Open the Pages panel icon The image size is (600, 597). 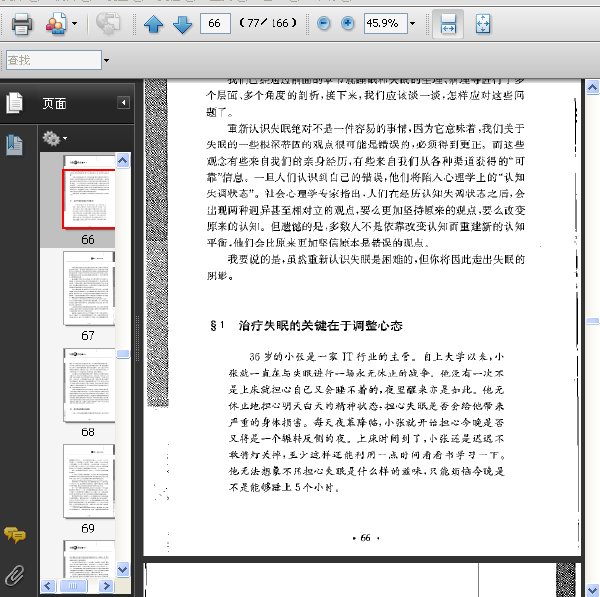tap(14, 103)
